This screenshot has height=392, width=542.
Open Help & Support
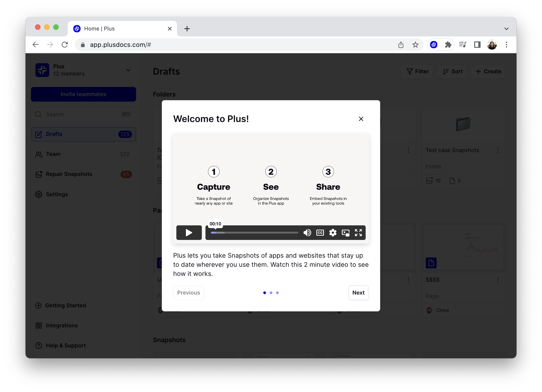(x=61, y=345)
